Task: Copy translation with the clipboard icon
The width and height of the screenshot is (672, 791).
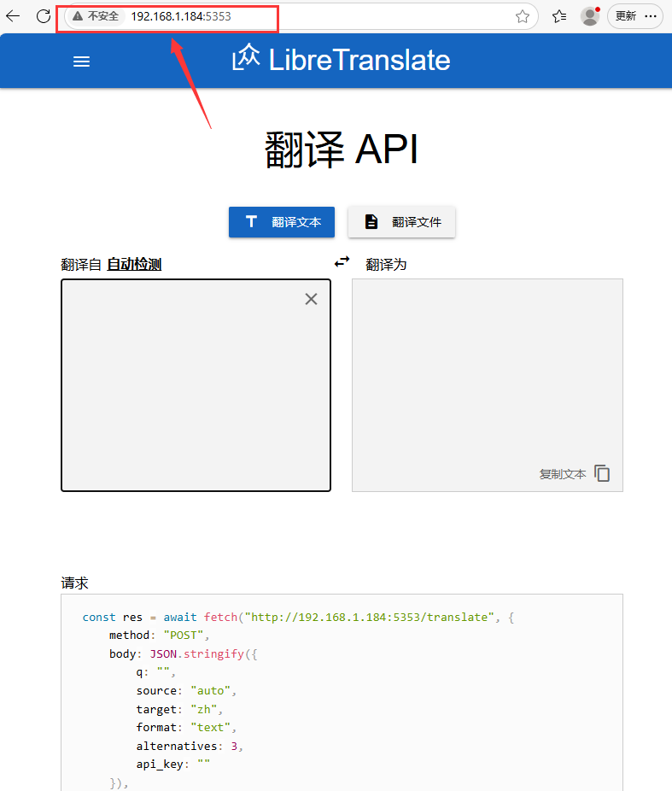Action: [x=602, y=473]
